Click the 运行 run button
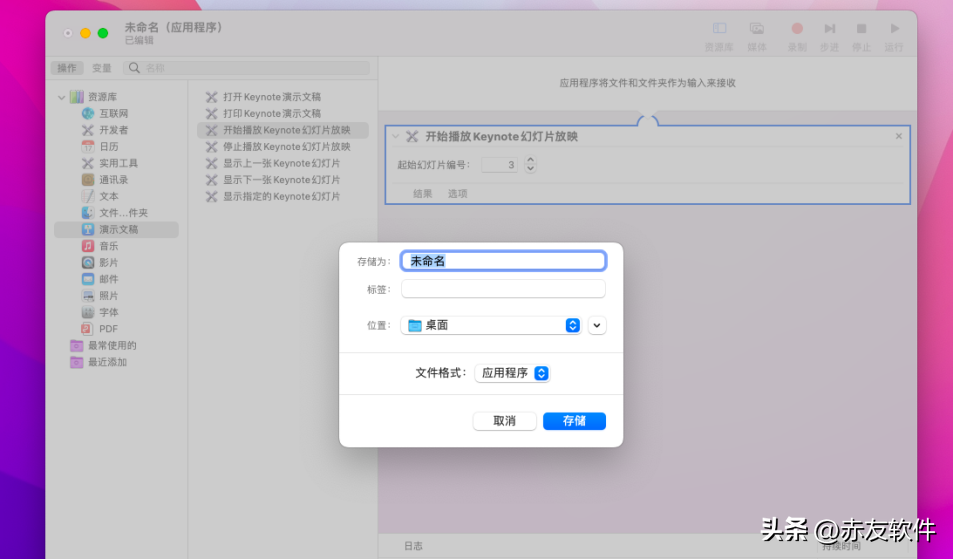This screenshot has width=953, height=559. coord(894,29)
